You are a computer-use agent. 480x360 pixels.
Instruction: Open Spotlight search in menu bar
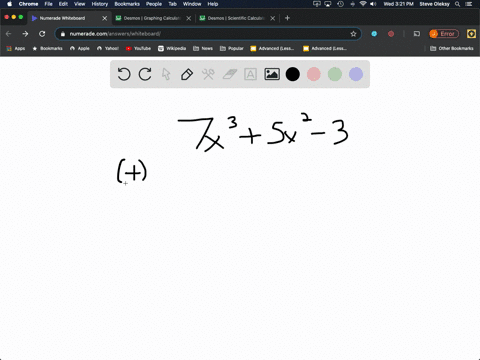coord(457,4)
